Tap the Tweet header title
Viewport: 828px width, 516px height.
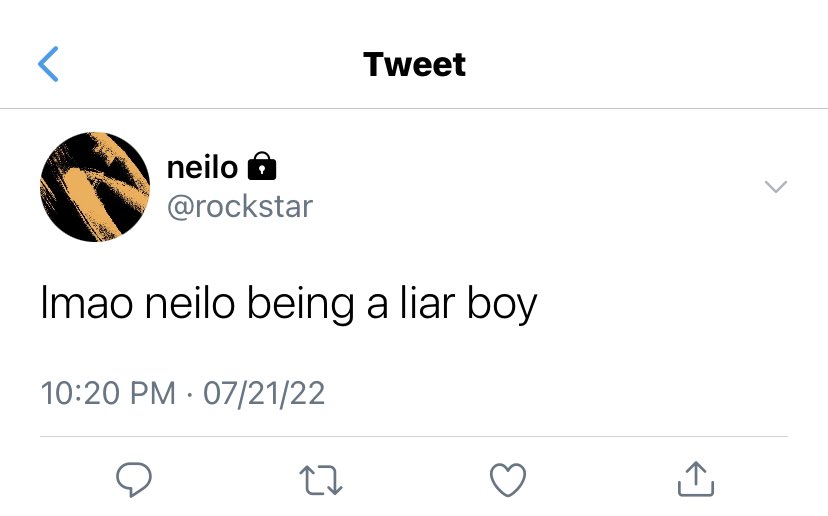[415, 64]
